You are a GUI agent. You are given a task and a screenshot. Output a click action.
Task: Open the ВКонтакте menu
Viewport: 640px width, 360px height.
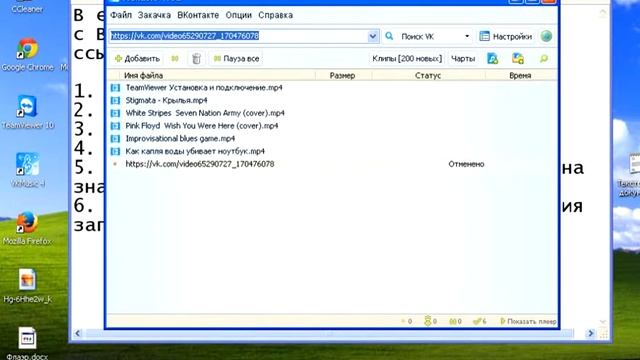click(x=198, y=15)
